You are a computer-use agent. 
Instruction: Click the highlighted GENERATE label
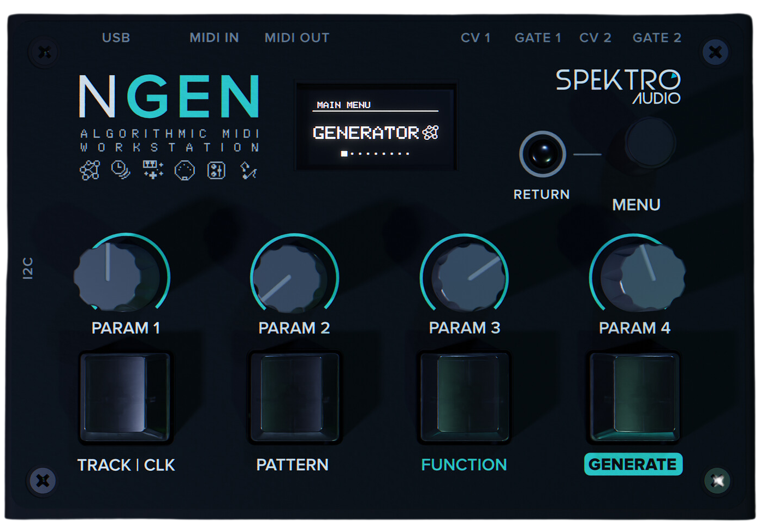[x=633, y=464]
